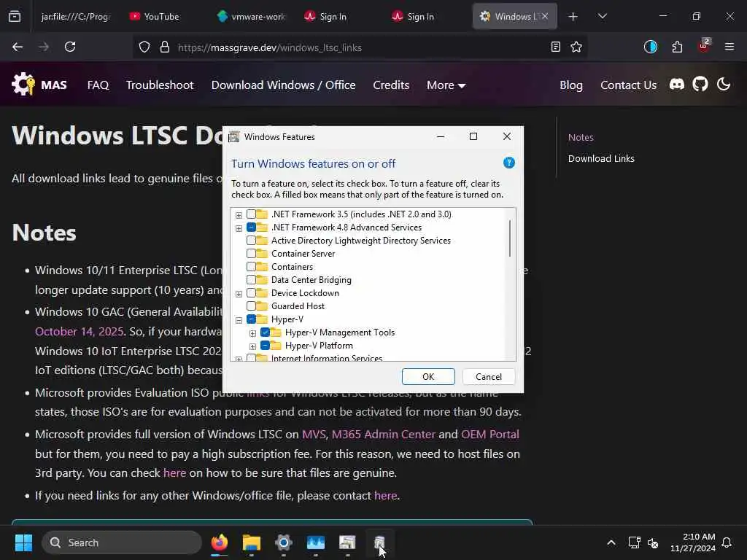Open the Settings gear on taskbar
This screenshot has width=747, height=560.
click(x=284, y=542)
